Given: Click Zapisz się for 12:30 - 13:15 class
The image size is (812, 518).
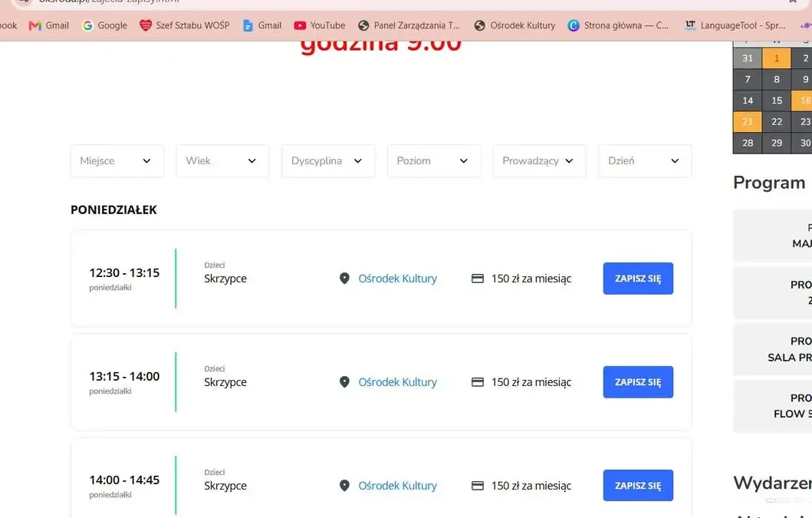Looking at the screenshot, I should tap(638, 279).
